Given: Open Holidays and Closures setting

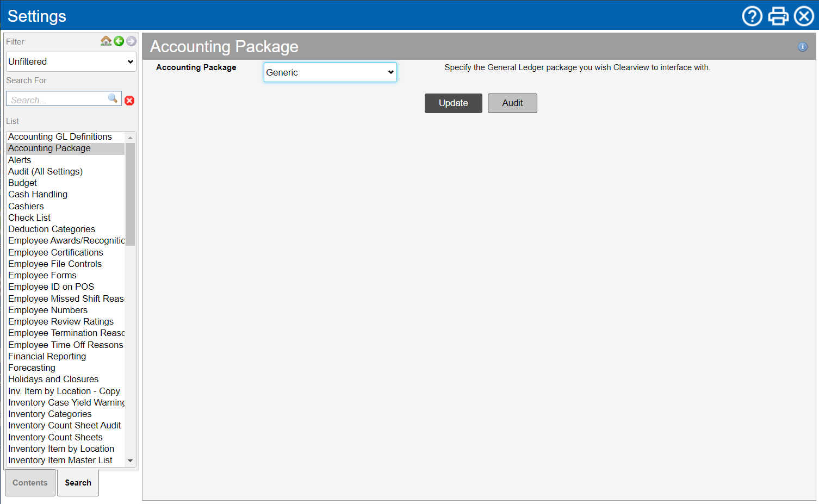Looking at the screenshot, I should click(53, 379).
